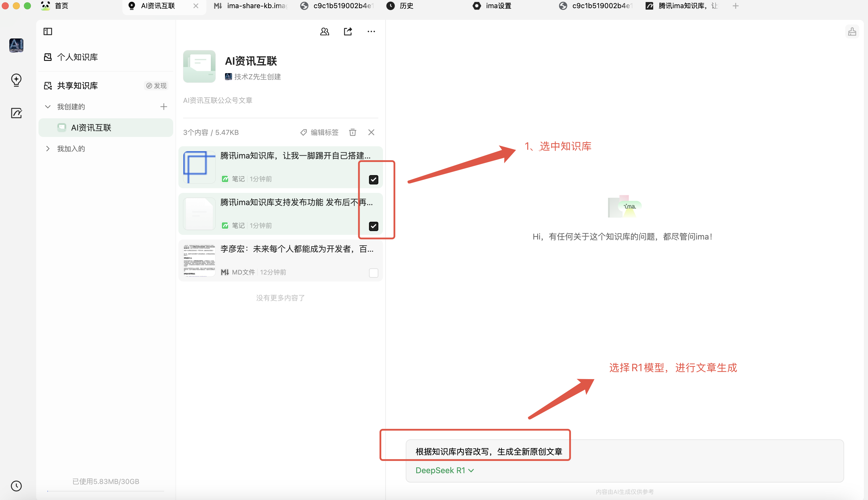The width and height of the screenshot is (868, 500).
Task: Click the 共享知识库 icon
Action: pos(48,85)
